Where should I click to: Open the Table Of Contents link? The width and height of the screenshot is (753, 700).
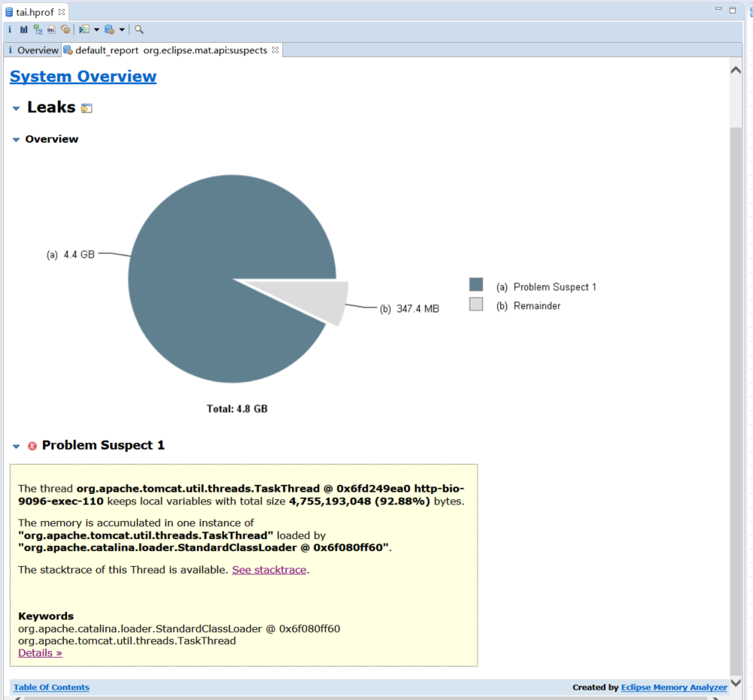tap(51, 687)
